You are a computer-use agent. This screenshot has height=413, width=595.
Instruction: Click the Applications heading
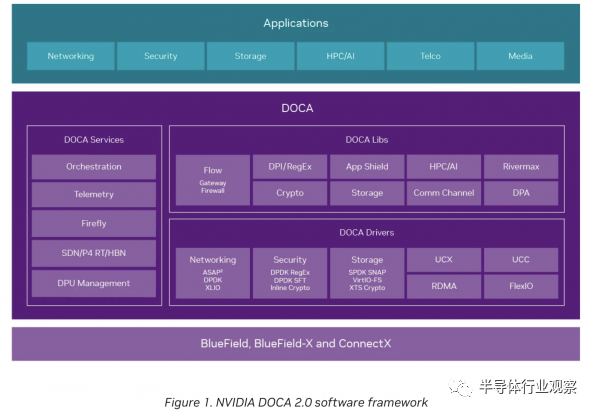coord(296,23)
